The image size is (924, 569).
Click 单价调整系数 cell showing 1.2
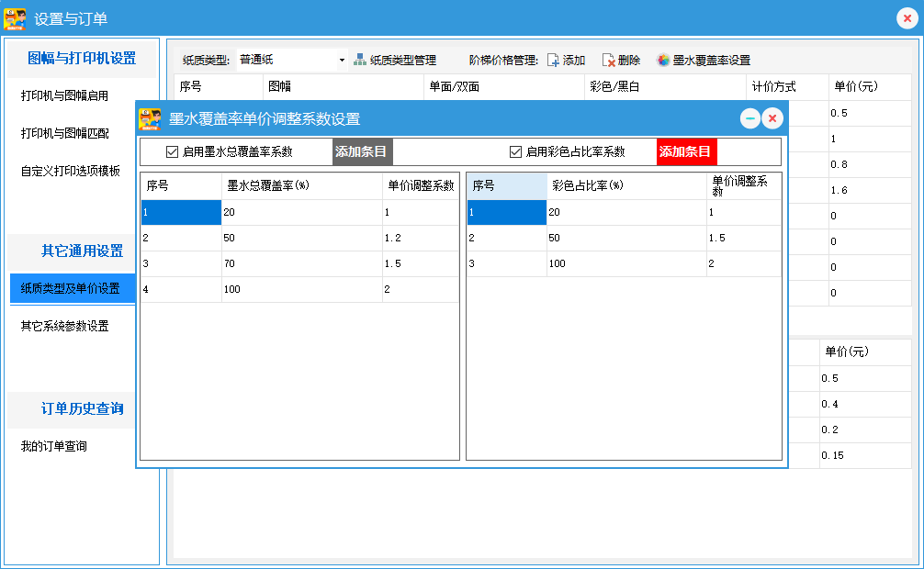pyautogui.click(x=419, y=238)
